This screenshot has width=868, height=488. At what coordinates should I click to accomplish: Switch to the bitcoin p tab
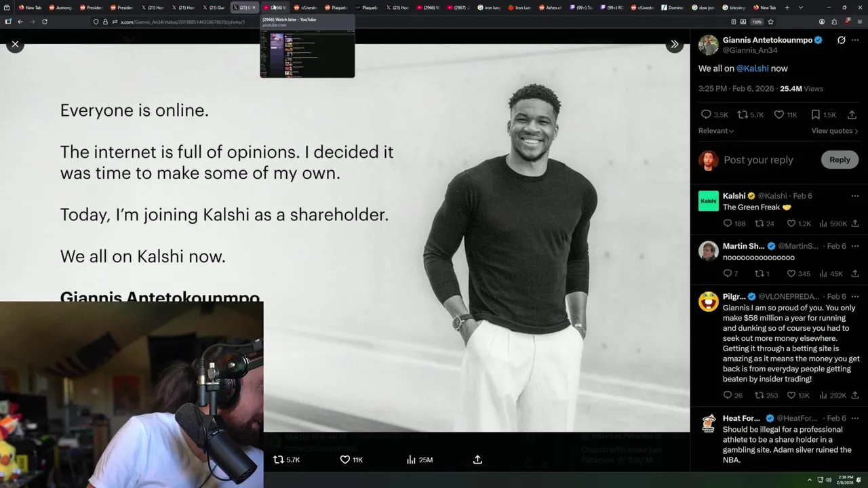(x=733, y=7)
